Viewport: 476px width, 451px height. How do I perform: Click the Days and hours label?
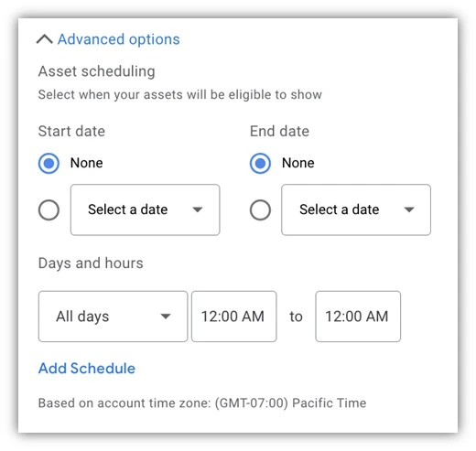(91, 263)
